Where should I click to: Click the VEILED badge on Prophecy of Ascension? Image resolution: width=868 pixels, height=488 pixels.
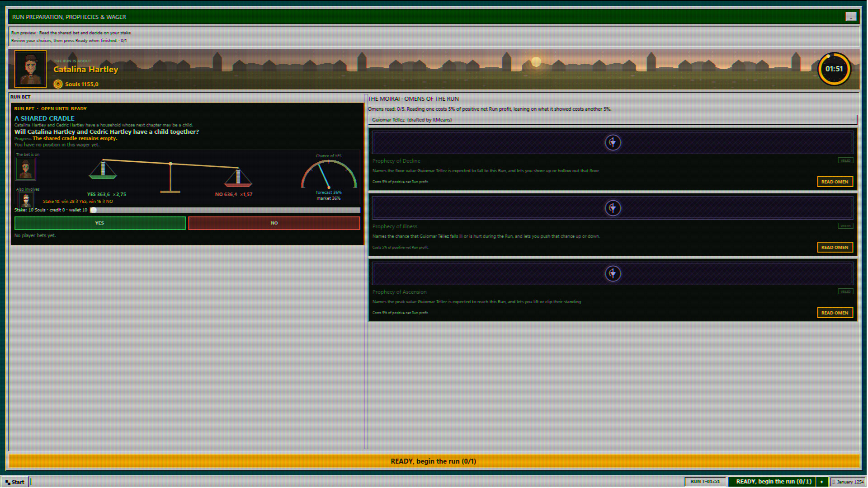(845, 291)
